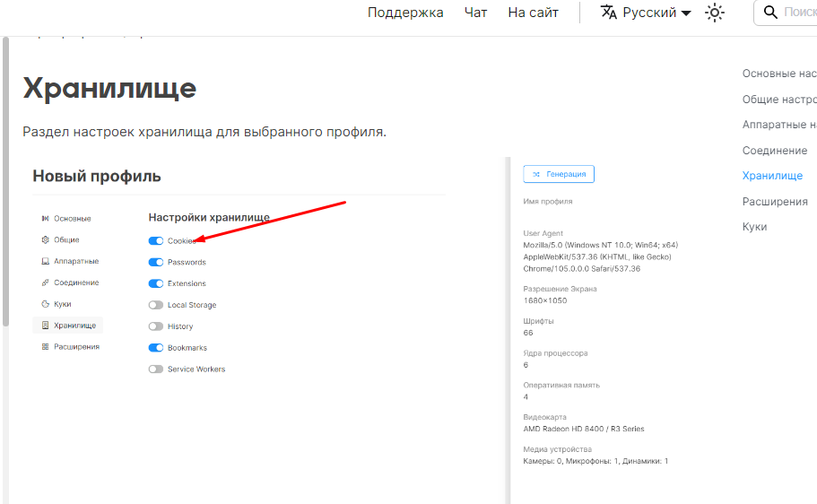Jump to Основные section in page contents

pos(779,74)
